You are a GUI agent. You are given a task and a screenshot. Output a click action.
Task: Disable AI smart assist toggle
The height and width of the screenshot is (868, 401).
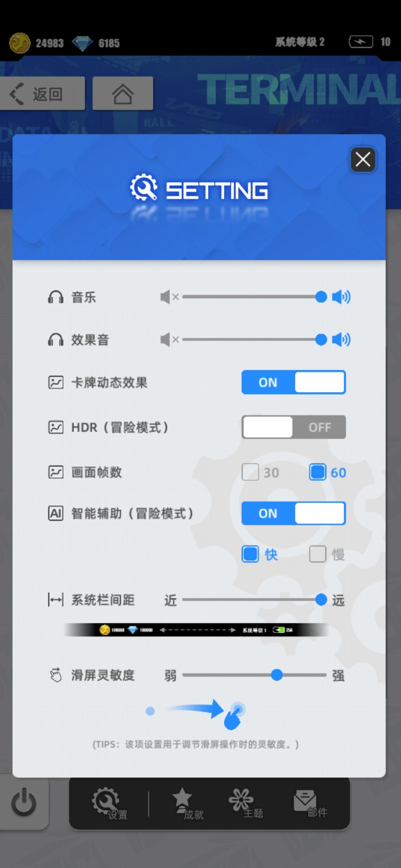point(293,513)
